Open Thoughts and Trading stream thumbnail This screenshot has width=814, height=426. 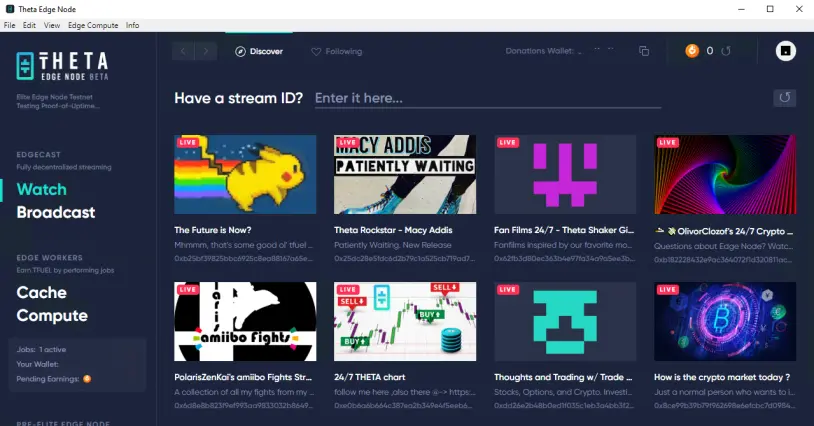click(x=565, y=321)
